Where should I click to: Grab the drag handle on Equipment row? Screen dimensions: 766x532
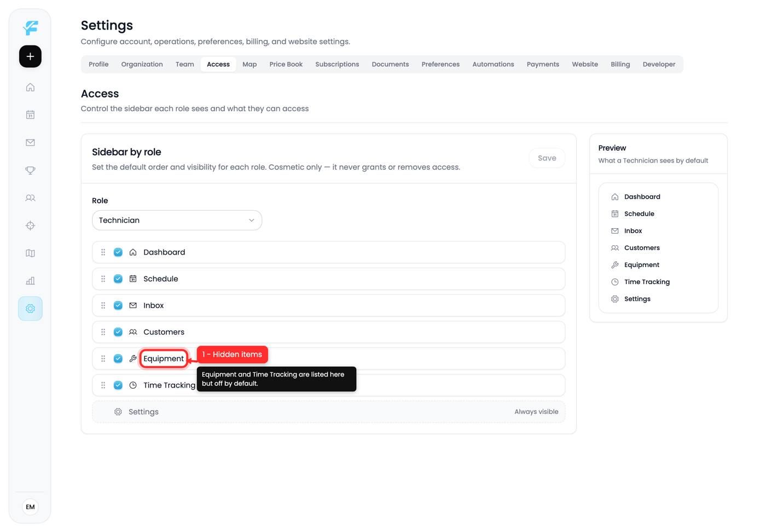pyautogui.click(x=103, y=358)
